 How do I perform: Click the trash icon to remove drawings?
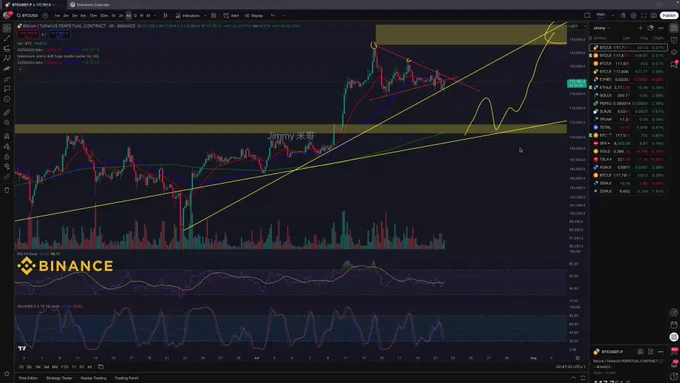tap(7, 190)
